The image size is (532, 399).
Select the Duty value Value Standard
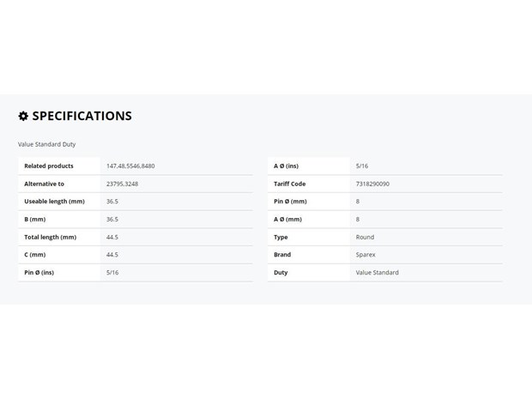click(x=377, y=273)
